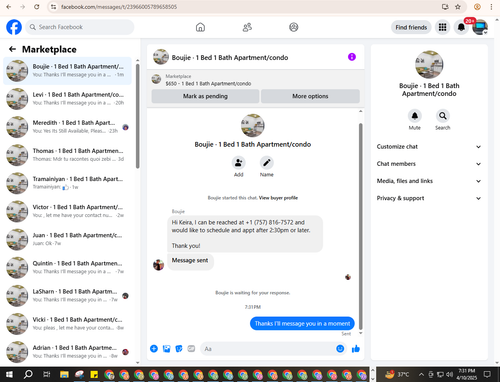Open the 37°C weather widget
Screen dimensions: 500x382
pyautogui.click(x=397, y=374)
